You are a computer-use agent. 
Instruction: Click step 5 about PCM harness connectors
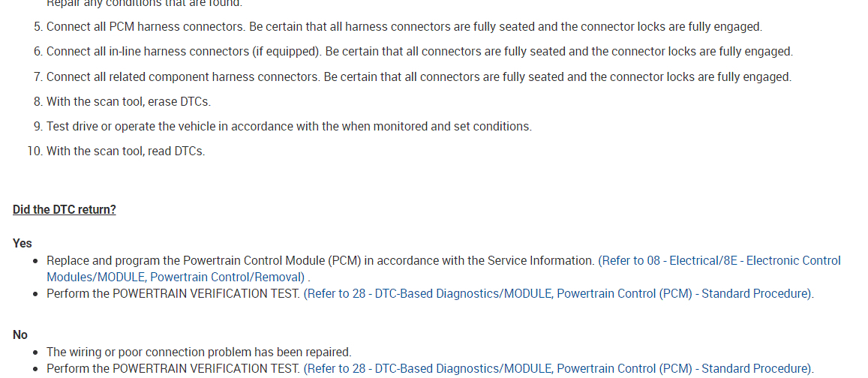(404, 27)
